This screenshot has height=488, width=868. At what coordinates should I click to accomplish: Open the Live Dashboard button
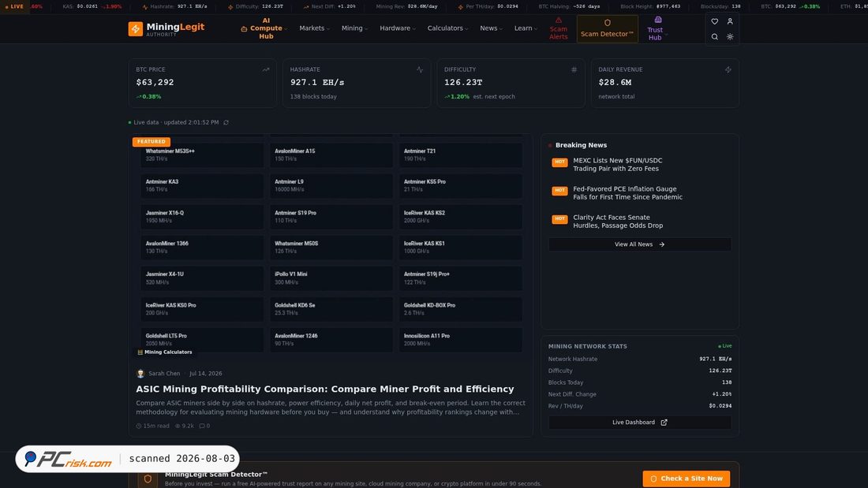pos(640,422)
